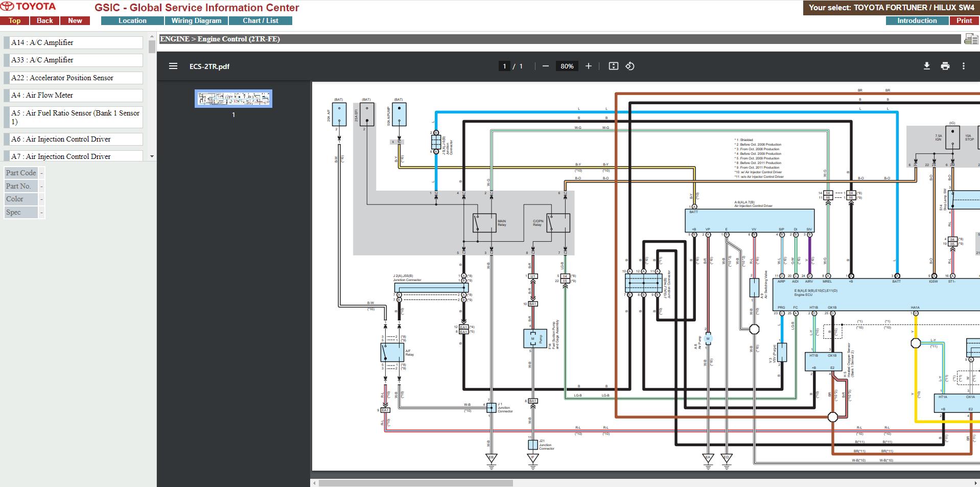Click the Spec label

[21, 212]
